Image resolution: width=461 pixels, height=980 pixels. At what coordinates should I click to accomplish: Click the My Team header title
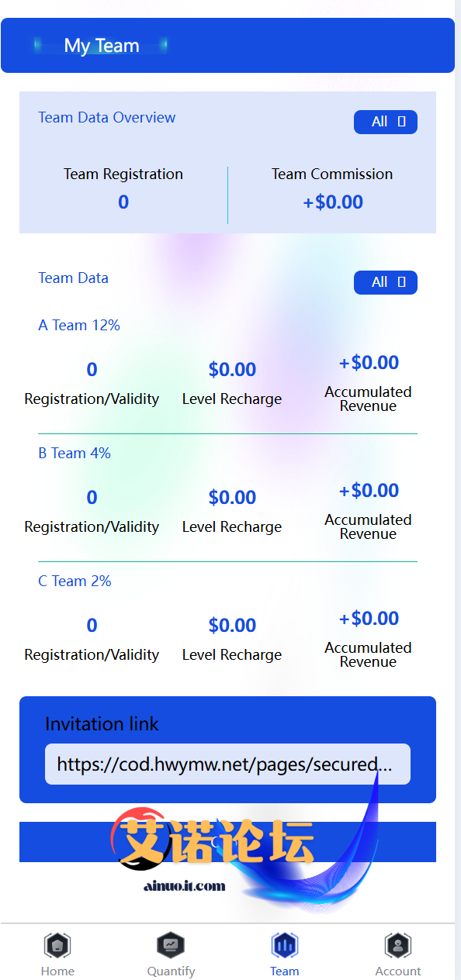click(x=102, y=46)
